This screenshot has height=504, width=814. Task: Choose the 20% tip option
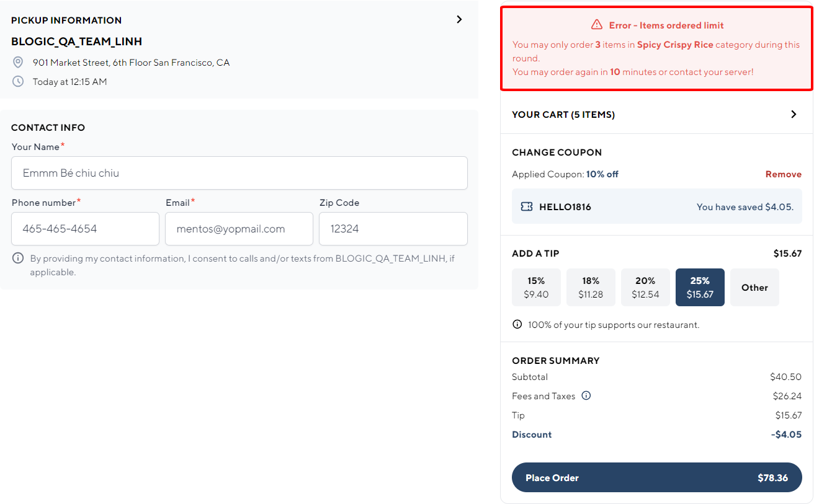tap(645, 287)
